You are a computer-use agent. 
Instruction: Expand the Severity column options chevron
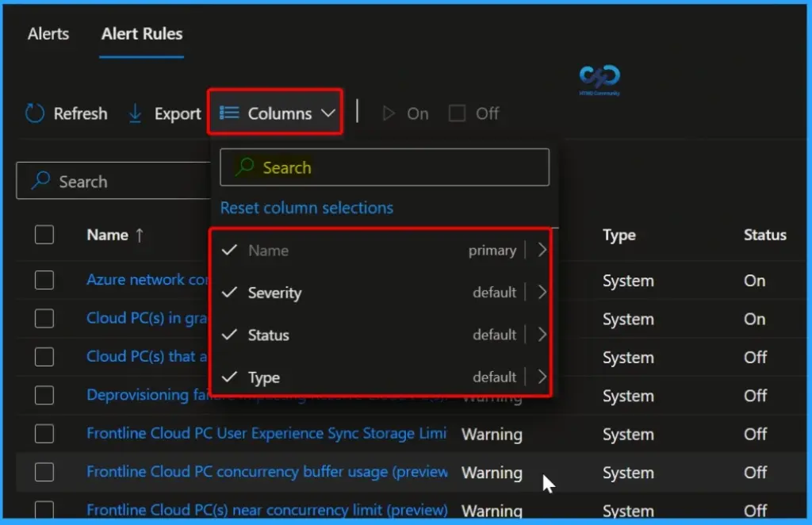(542, 293)
